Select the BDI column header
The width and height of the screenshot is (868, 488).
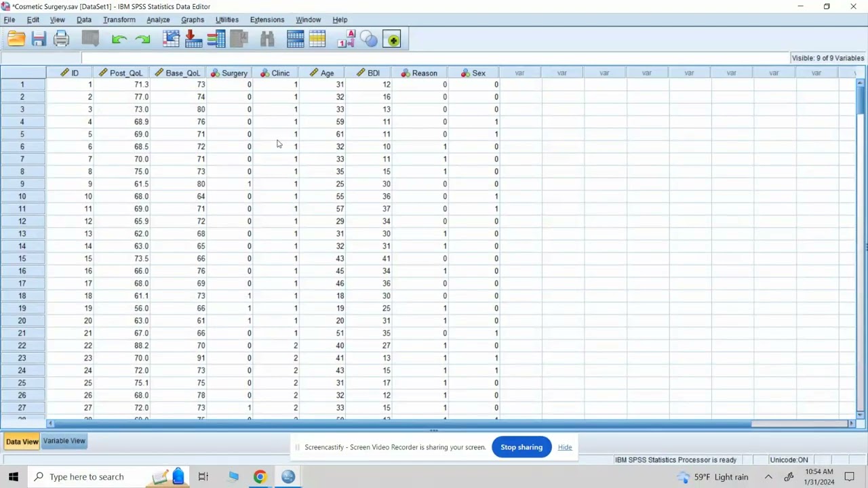click(368, 73)
